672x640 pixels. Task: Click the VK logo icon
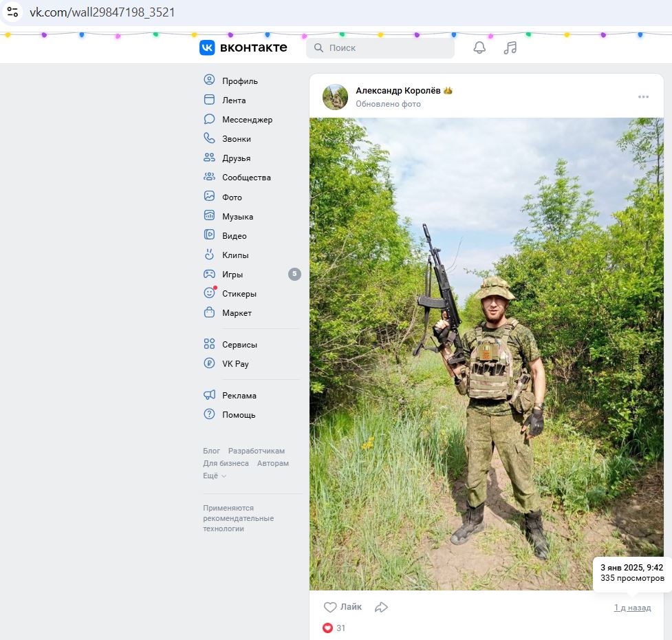click(x=207, y=47)
